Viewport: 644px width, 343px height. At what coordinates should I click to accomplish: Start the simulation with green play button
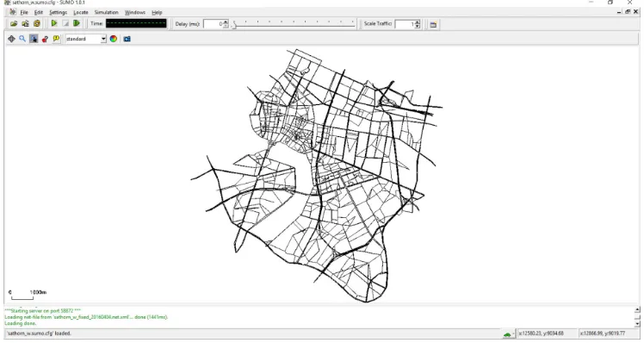(x=54, y=24)
